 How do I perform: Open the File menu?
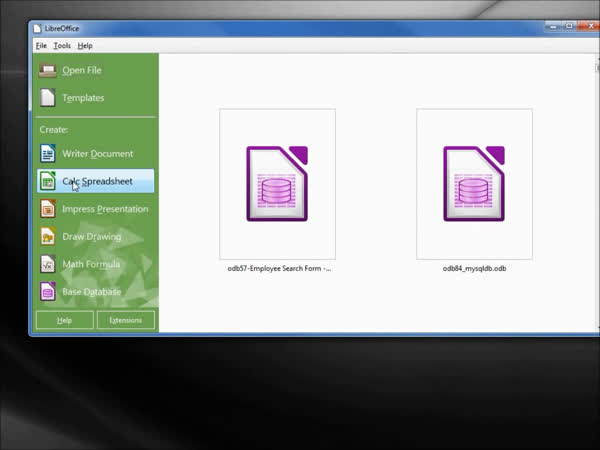pos(41,46)
